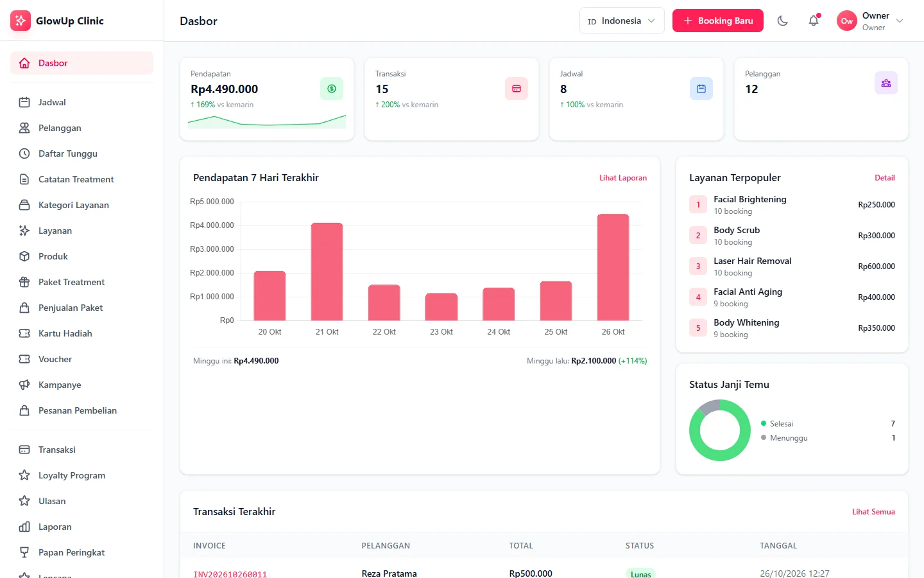Go to Kategori Layanan menu item
The image size is (924, 578).
click(x=81, y=205)
